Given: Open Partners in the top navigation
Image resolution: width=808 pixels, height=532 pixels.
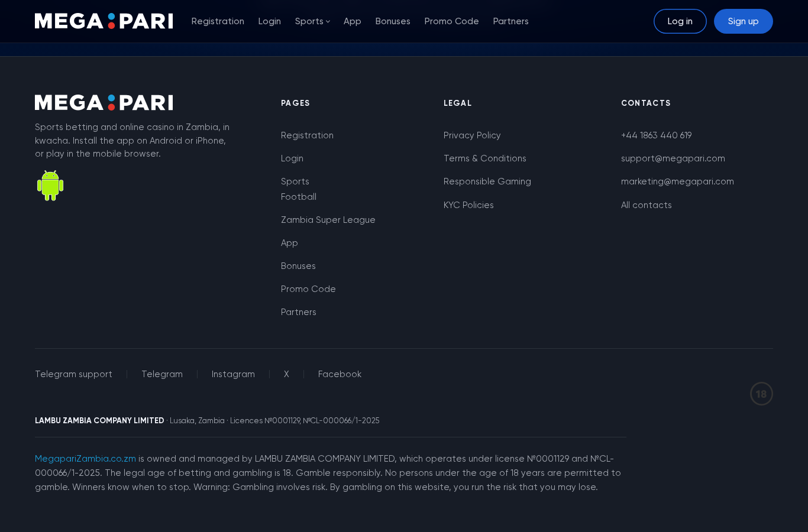Looking at the screenshot, I should [x=511, y=21].
